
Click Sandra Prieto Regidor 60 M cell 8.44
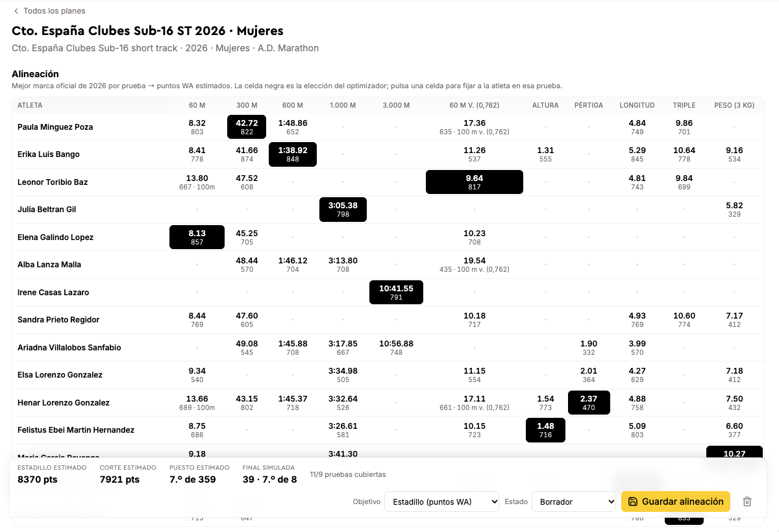point(197,320)
